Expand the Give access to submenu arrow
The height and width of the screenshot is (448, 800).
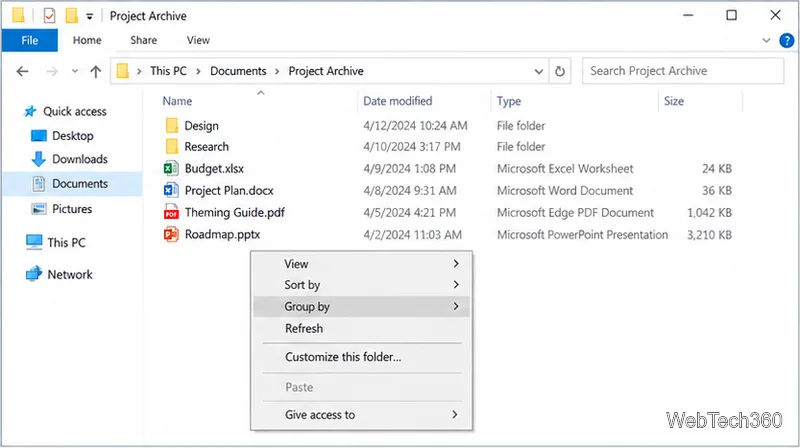pos(455,414)
